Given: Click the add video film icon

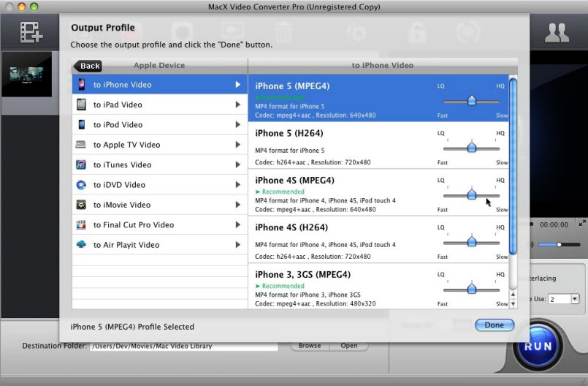Looking at the screenshot, I should click(31, 31).
